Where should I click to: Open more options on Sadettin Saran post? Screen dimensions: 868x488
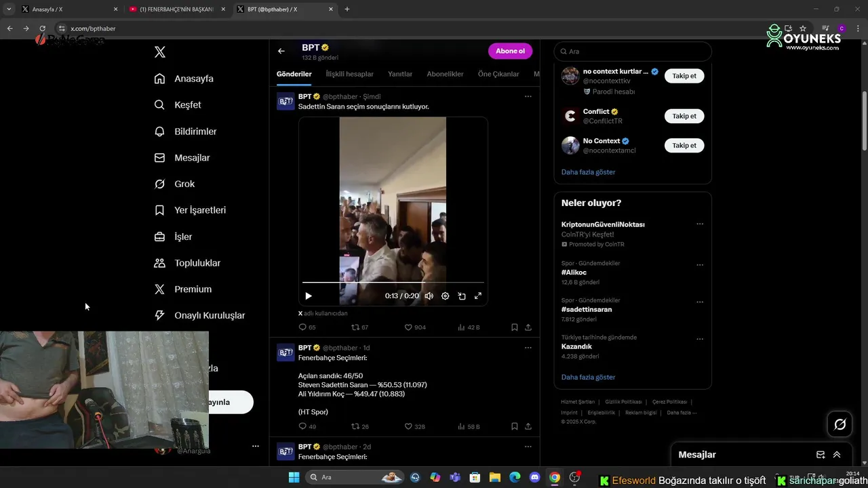528,96
